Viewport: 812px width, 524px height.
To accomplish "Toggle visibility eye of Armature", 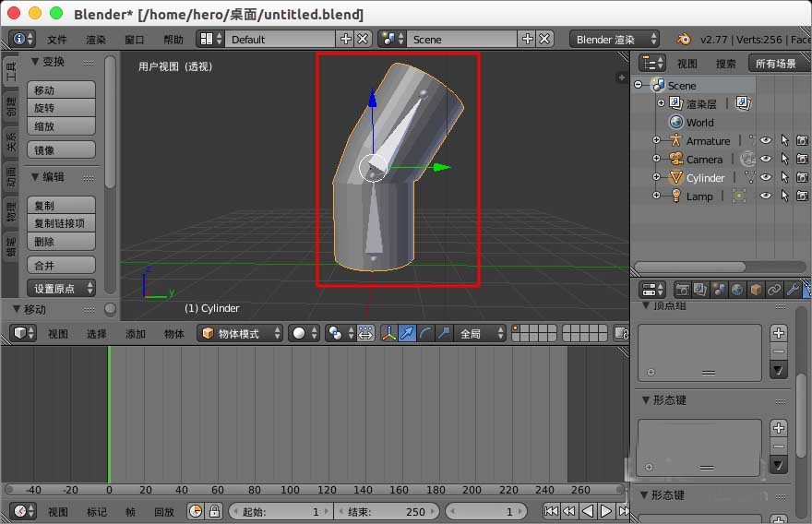I will click(x=765, y=140).
